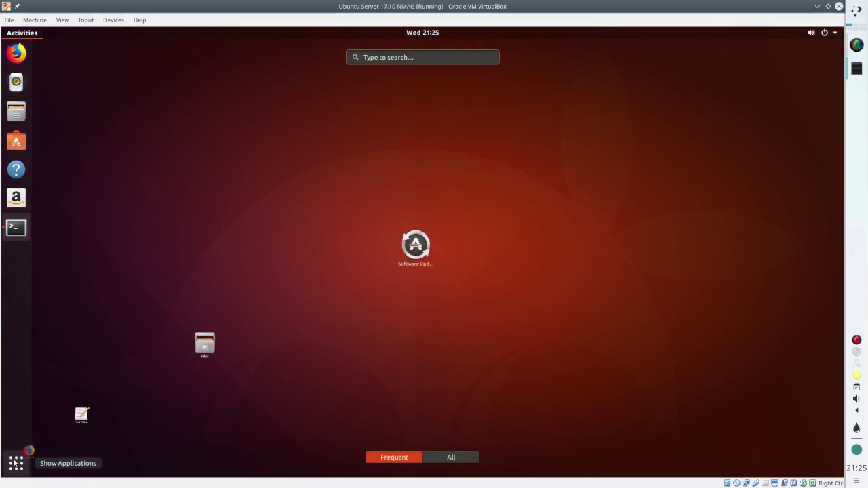
Task: Open Terminal from the dock
Action: (x=16, y=227)
